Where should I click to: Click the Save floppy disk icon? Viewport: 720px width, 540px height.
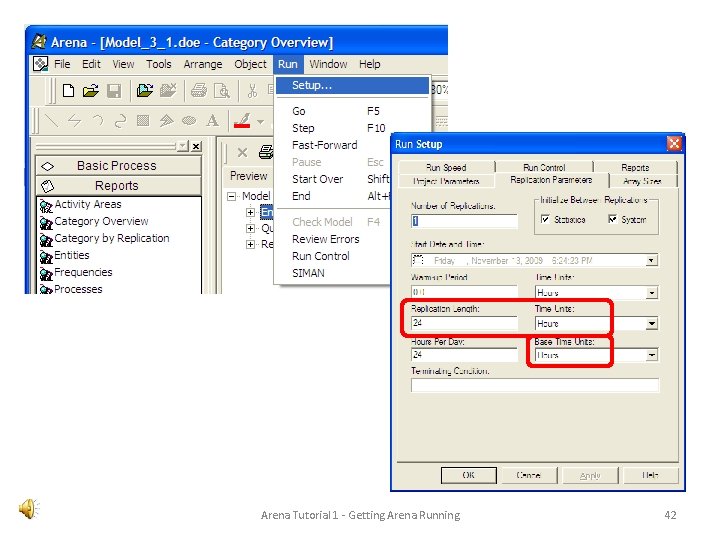click(114, 91)
